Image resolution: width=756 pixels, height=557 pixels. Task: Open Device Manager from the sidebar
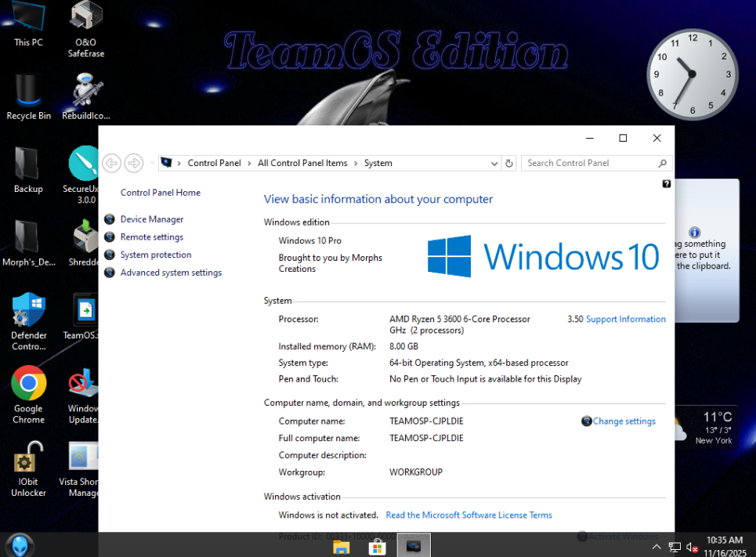[152, 219]
